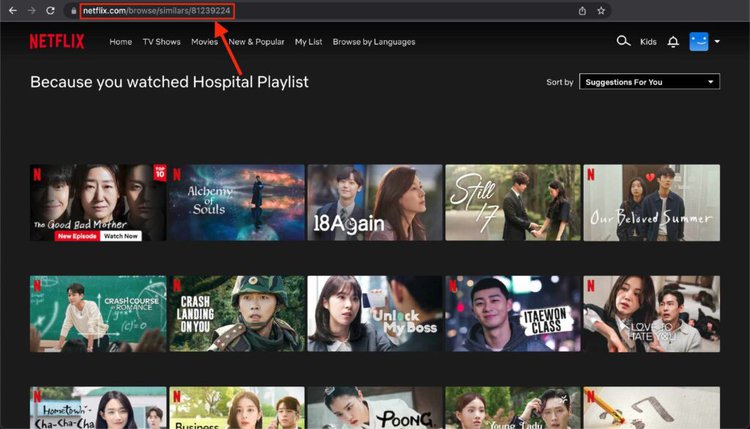The height and width of the screenshot is (429, 750).
Task: Open My List
Action: pos(309,42)
